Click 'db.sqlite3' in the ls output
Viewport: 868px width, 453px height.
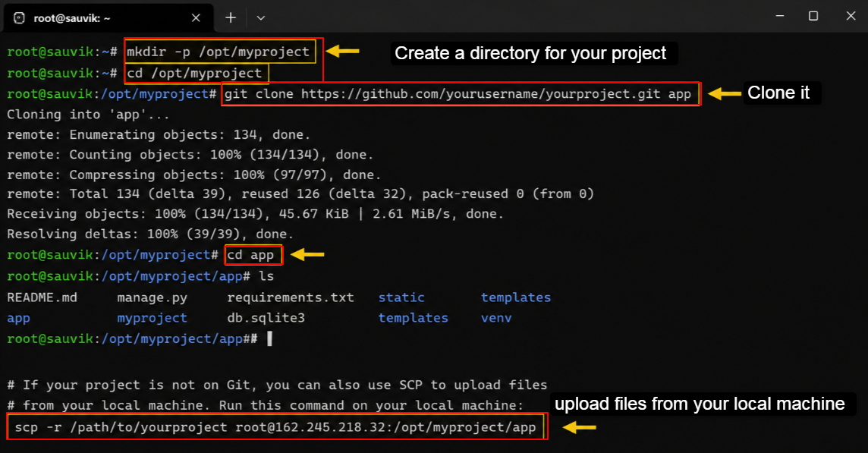tap(266, 318)
